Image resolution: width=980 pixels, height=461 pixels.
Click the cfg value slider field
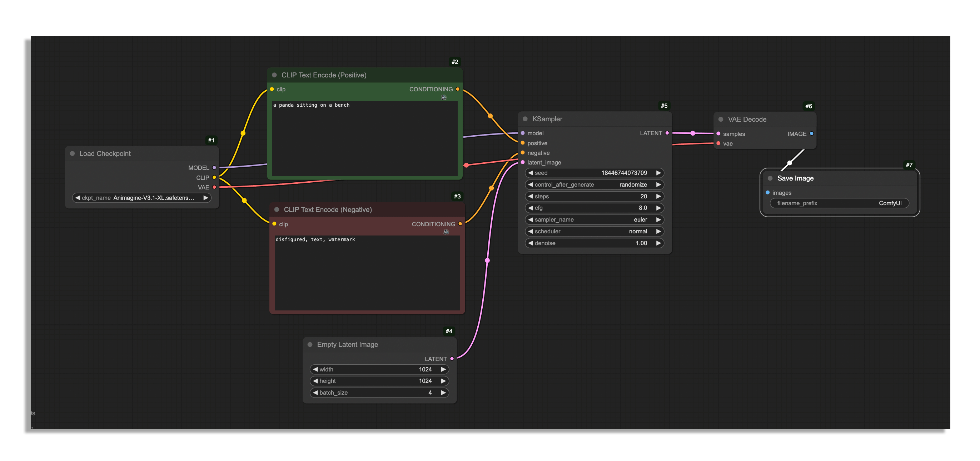(594, 208)
